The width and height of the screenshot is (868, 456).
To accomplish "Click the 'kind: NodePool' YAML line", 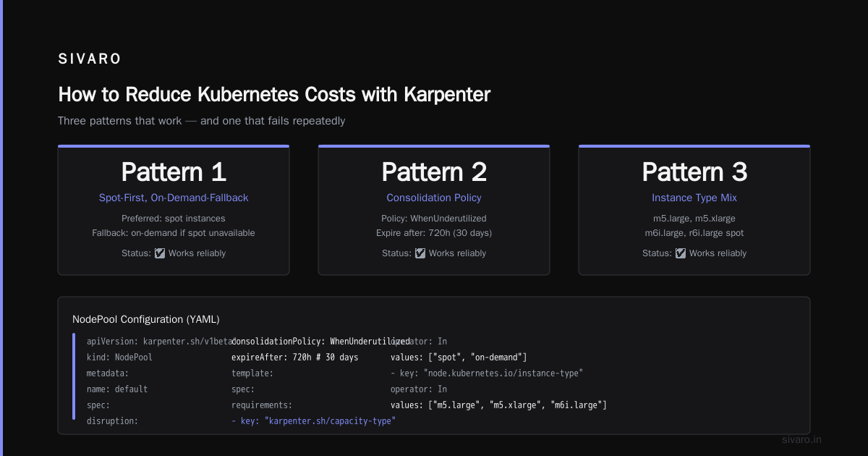I will click(119, 357).
